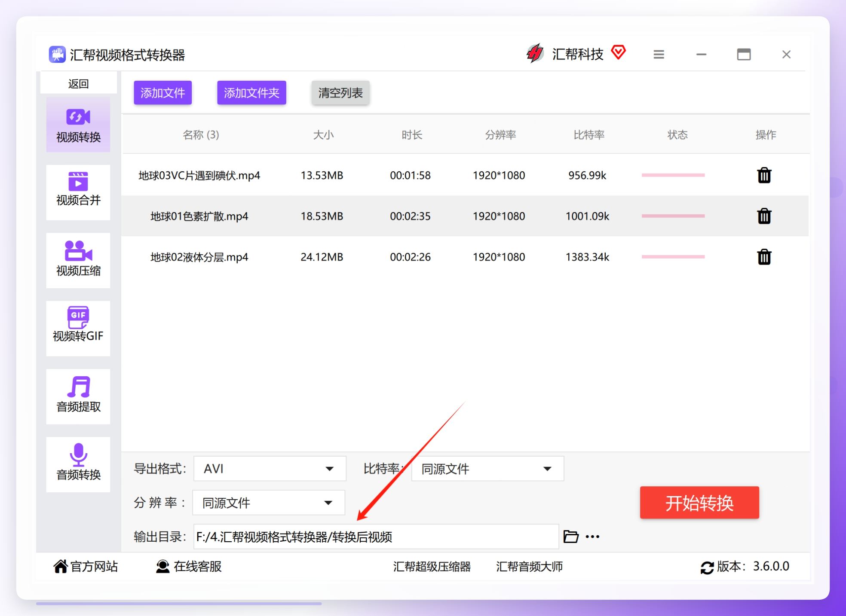
Task: Click the 分辨率 column header
Action: coord(500,135)
